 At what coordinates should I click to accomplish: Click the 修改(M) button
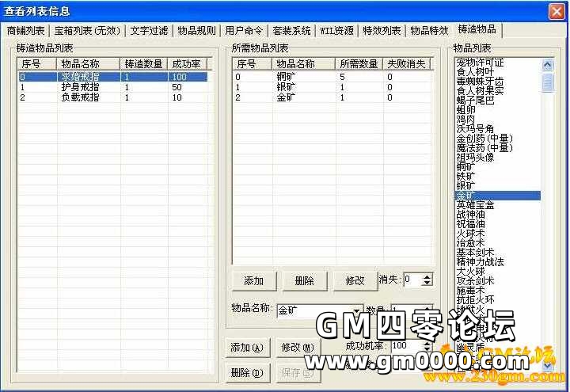tap(297, 348)
